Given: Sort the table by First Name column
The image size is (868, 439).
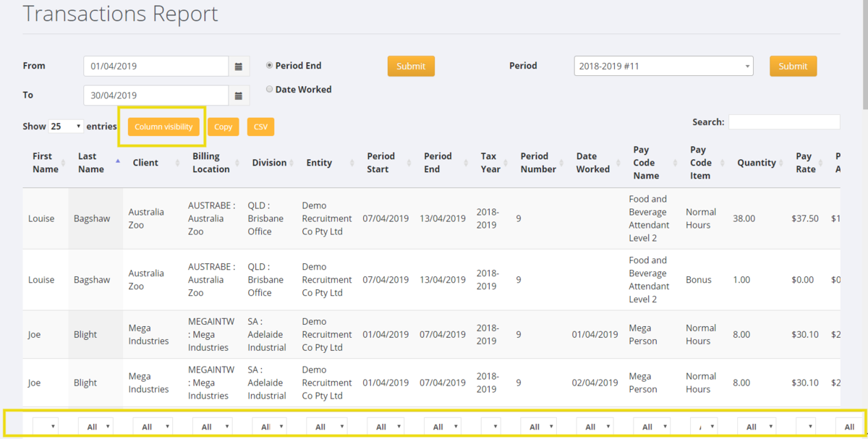Looking at the screenshot, I should [43, 162].
